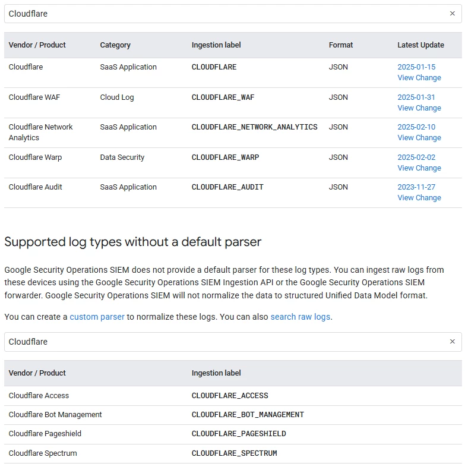Open the 2025-01-15 update date link
Screen dimensions: 465x476
click(416, 67)
